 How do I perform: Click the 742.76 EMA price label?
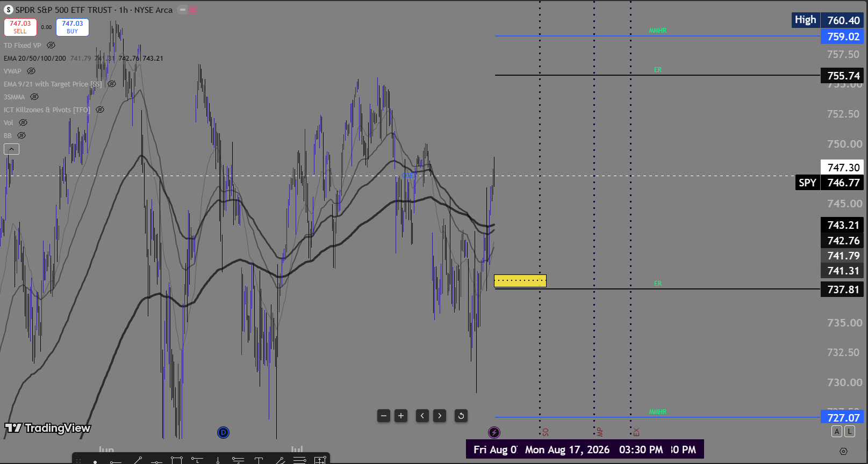tap(843, 241)
